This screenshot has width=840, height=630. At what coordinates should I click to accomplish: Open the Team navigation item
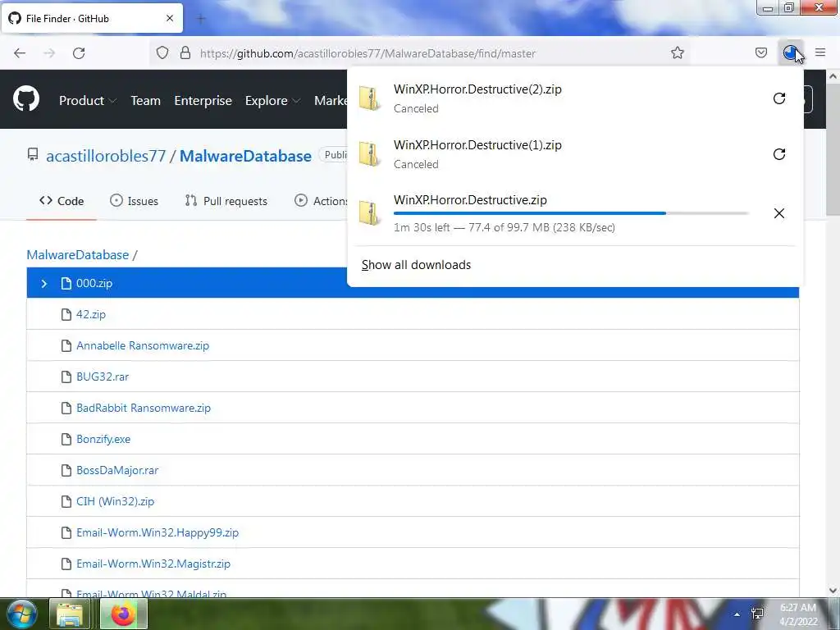pos(146,101)
